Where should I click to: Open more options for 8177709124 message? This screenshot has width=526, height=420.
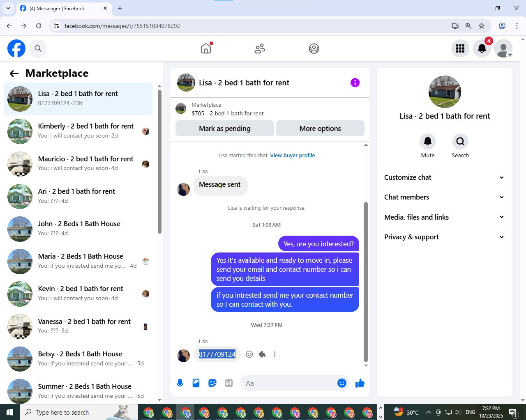pyautogui.click(x=275, y=354)
